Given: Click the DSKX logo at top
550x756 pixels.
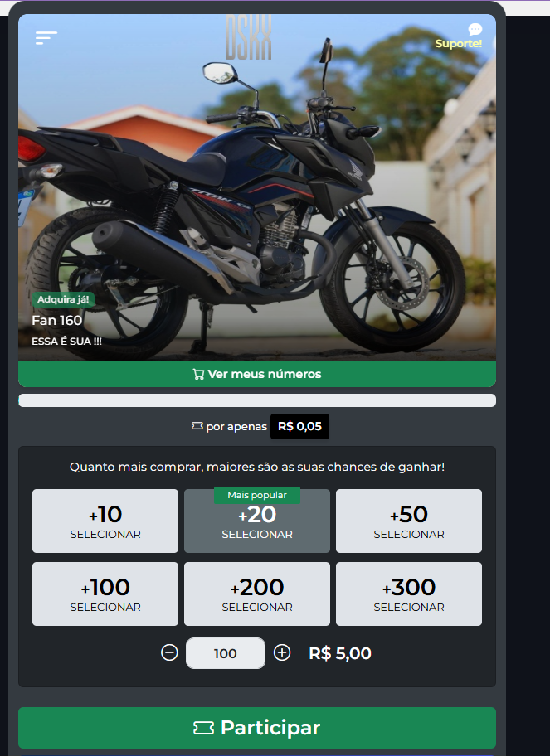Looking at the screenshot, I should pyautogui.click(x=249, y=37).
